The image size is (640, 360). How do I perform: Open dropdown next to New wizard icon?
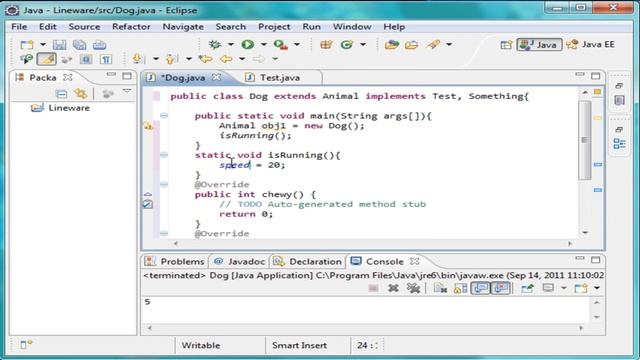[42, 44]
